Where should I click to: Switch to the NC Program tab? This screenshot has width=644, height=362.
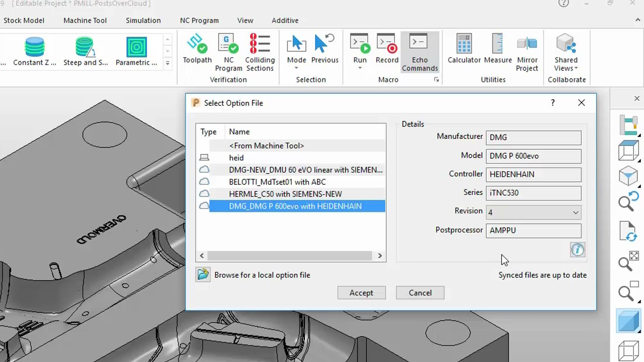(x=199, y=20)
